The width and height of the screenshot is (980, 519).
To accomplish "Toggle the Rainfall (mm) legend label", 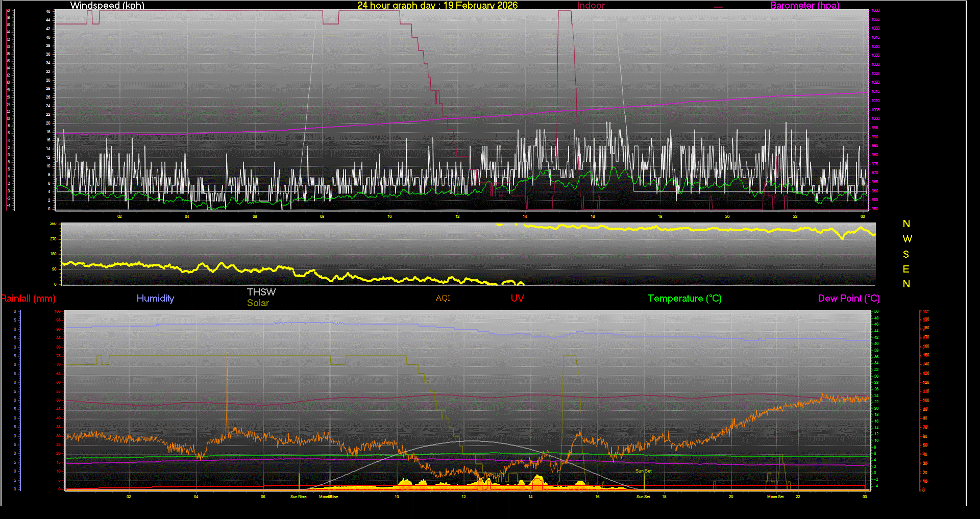I will point(29,299).
